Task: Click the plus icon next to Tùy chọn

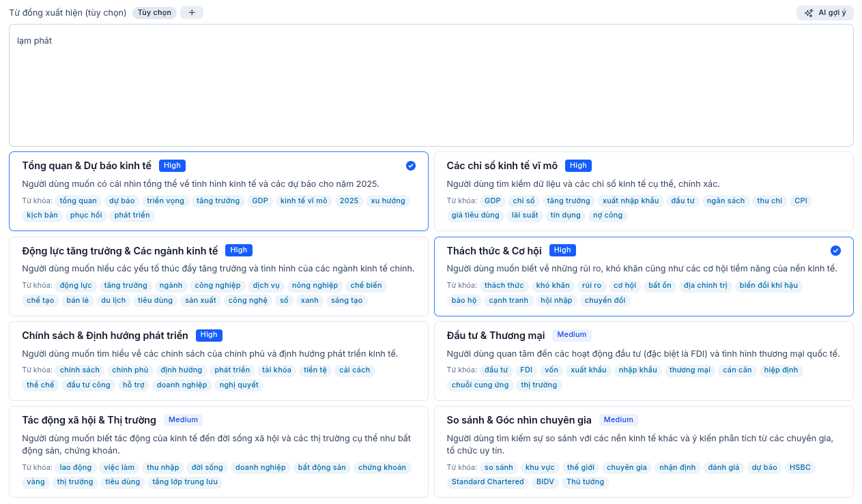Action: pyautogui.click(x=192, y=13)
